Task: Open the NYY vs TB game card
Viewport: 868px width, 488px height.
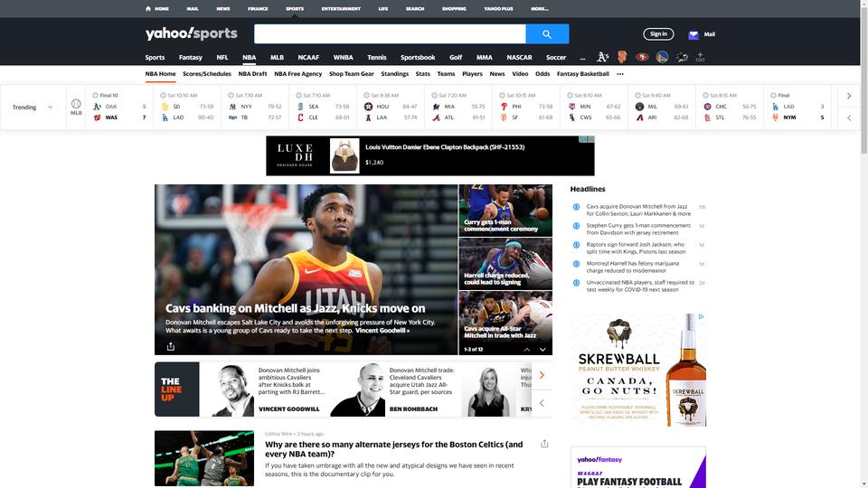Action: (255, 107)
